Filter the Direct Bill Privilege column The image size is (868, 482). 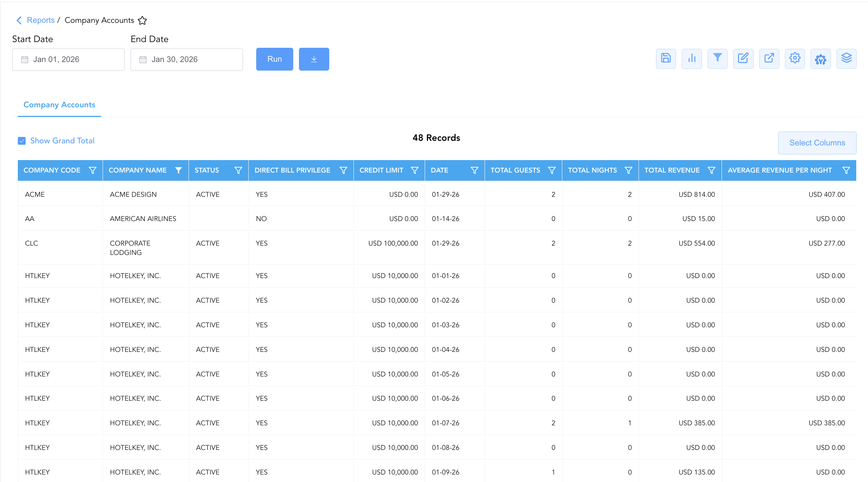[x=343, y=170]
